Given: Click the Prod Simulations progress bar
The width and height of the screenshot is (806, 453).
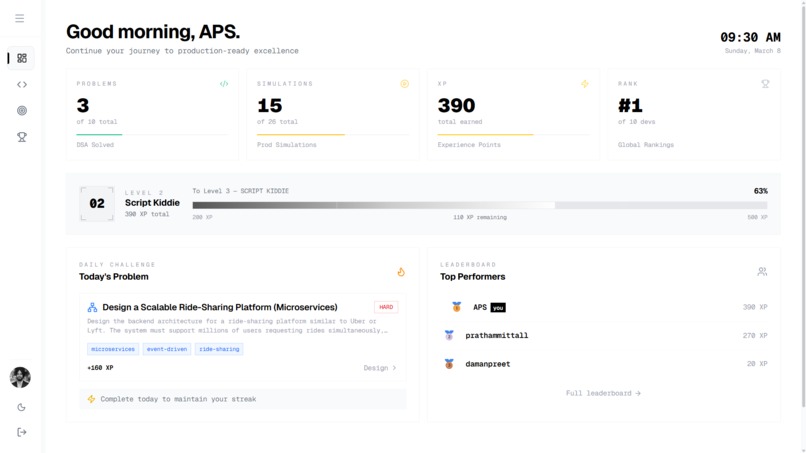Looking at the screenshot, I should point(333,135).
